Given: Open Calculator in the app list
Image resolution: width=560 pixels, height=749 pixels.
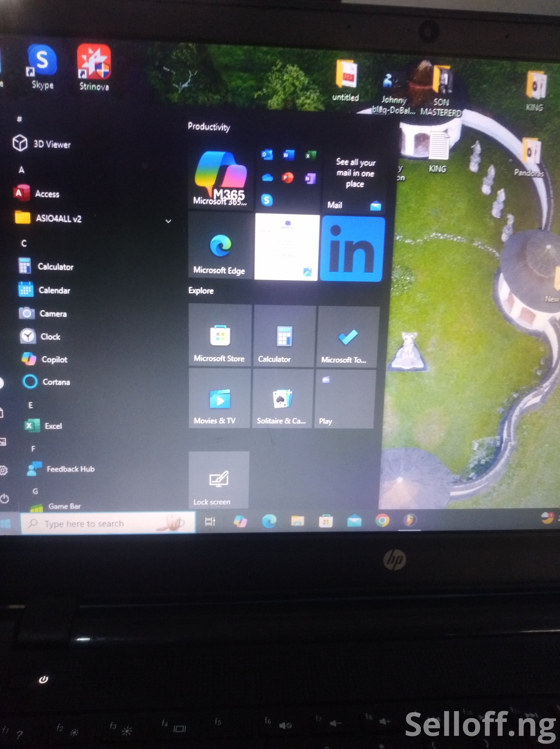Looking at the screenshot, I should click(x=46, y=266).
